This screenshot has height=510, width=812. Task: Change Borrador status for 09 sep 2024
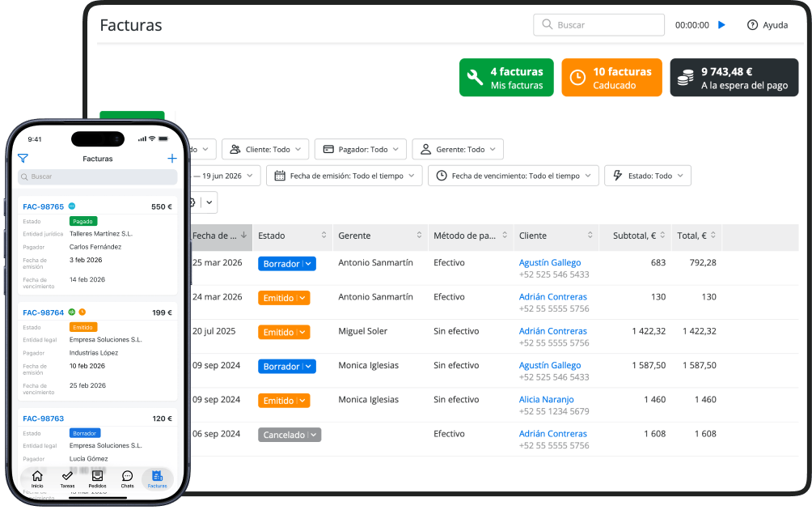287,367
